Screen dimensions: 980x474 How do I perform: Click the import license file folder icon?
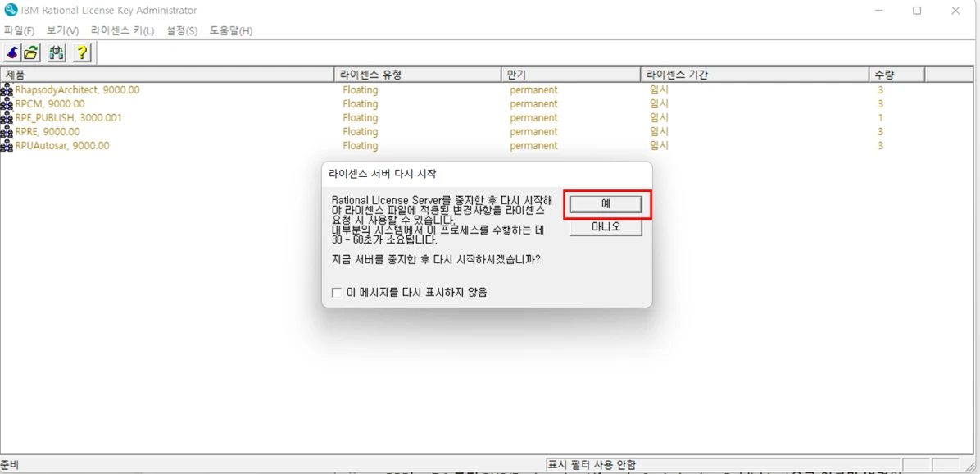[32, 53]
